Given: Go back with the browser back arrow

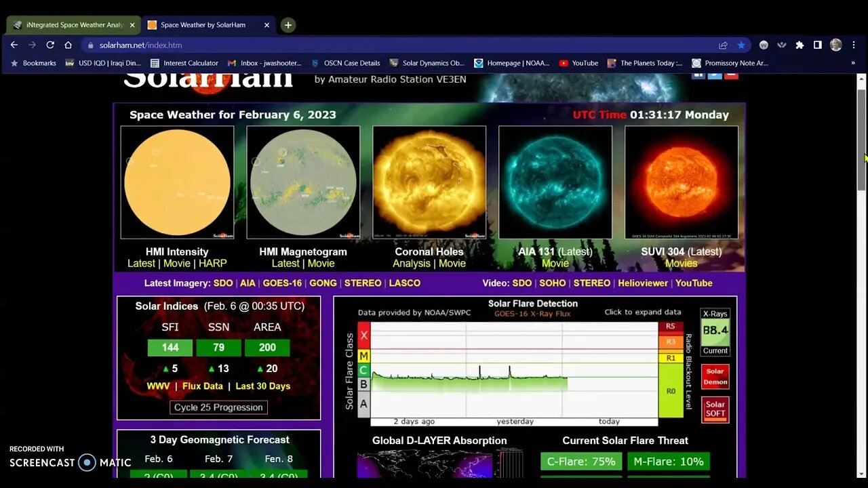Looking at the screenshot, I should [14, 45].
